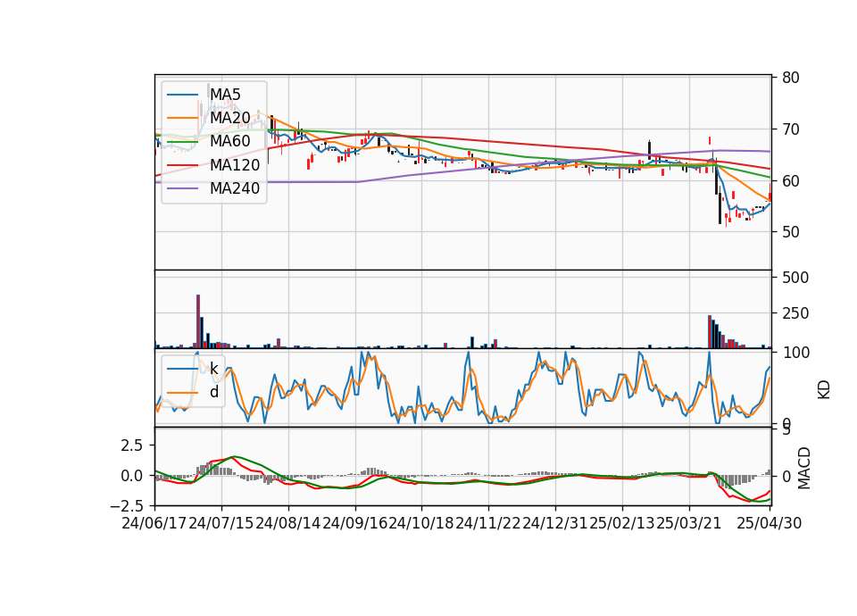
Task: Click the MACD left axis value 2.5
Action: (131, 445)
